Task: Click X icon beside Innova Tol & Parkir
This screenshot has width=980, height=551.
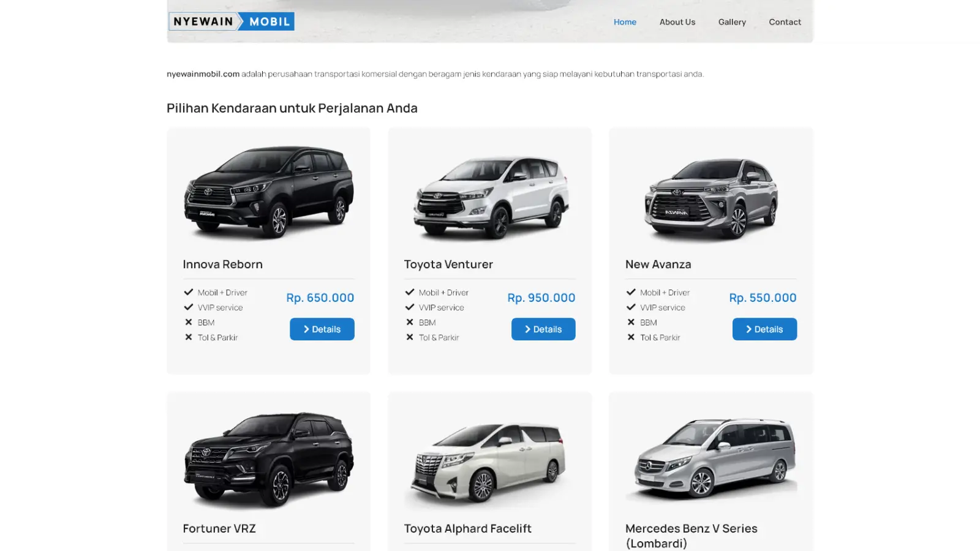Action: point(189,337)
